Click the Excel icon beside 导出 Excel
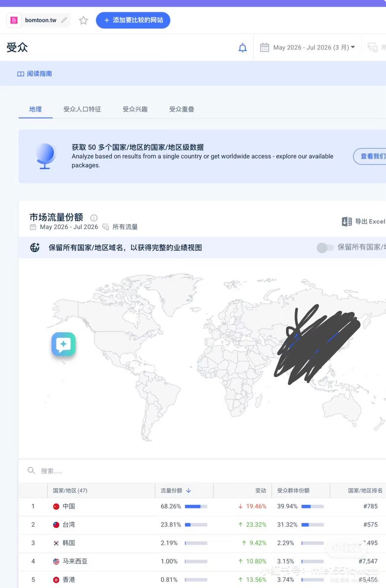Screen dimensions: 386x588 pyautogui.click(x=347, y=221)
